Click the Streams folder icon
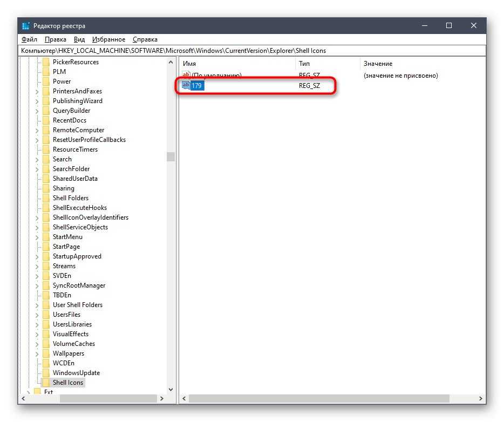Screen dimensions: 504x422 (x=46, y=266)
